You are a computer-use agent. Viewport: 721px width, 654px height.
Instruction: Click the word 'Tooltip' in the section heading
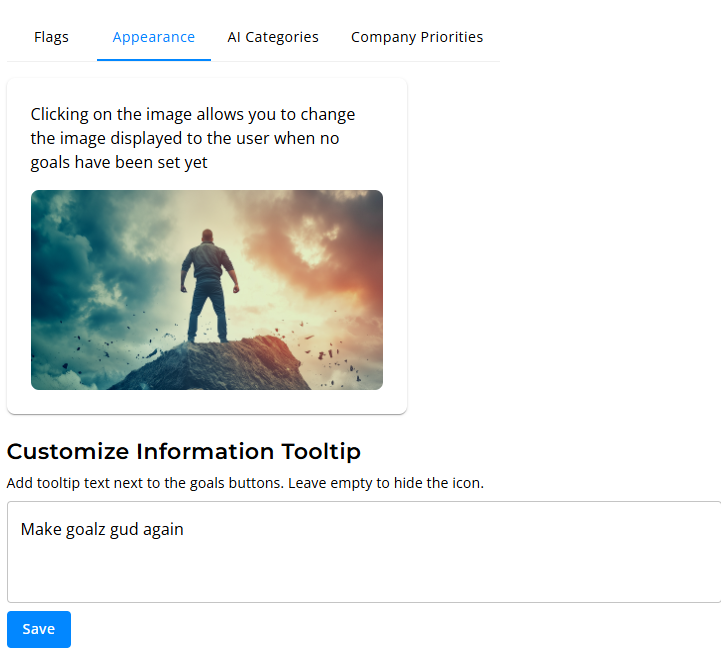[x=321, y=452]
